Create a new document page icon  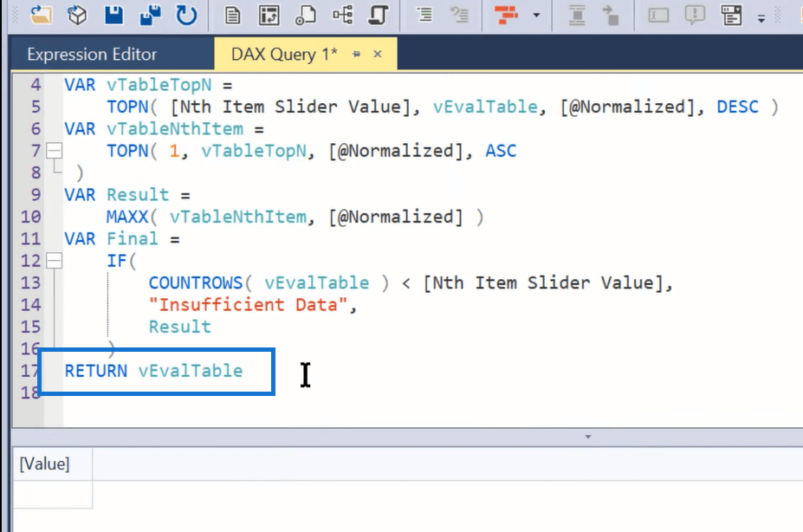click(x=232, y=15)
